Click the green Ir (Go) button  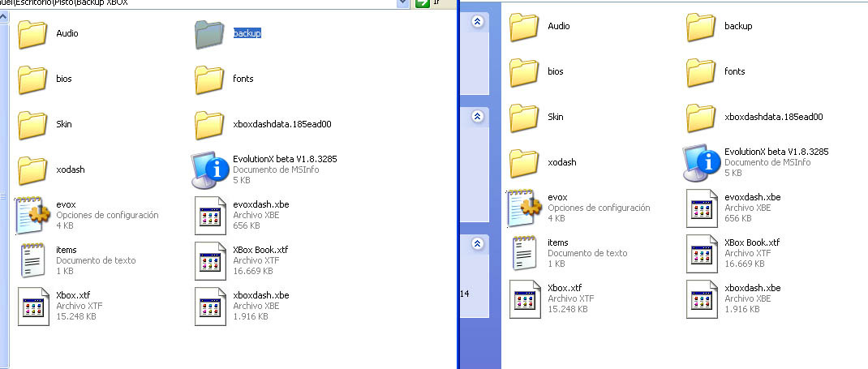pos(430,2)
